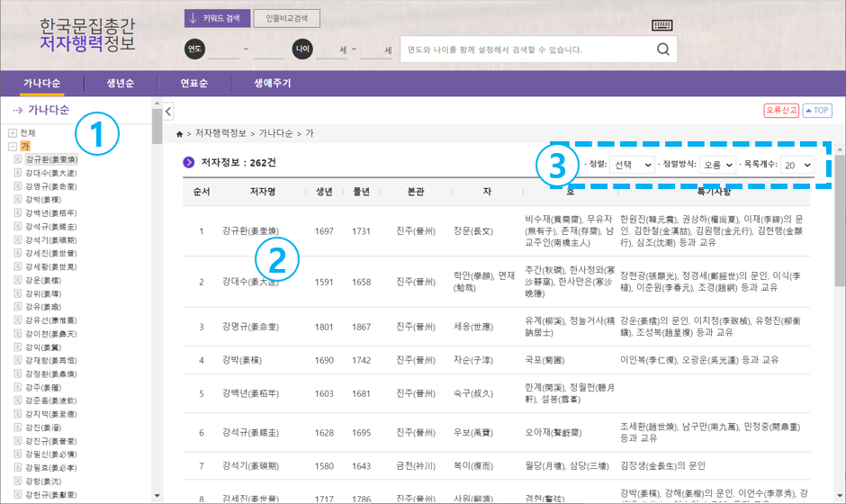Select 강재항 in the sidebar tree
The height and width of the screenshot is (504, 846).
(50, 361)
